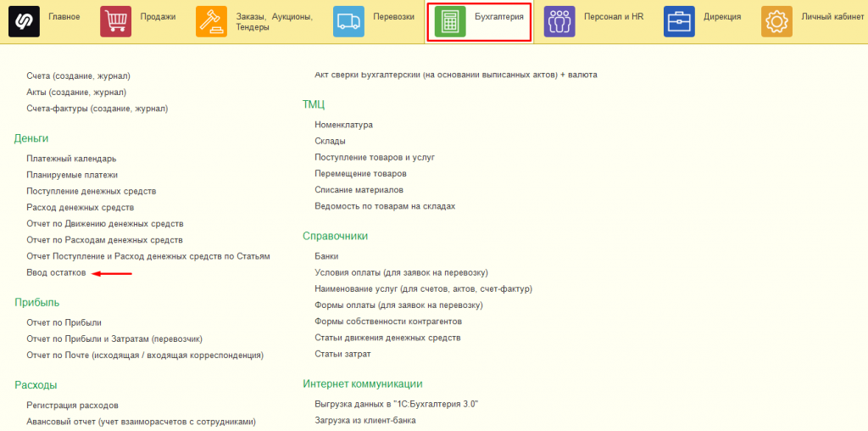Screen dimensions: 868x431
Task: Switch to the Перевозки section
Action: click(393, 17)
